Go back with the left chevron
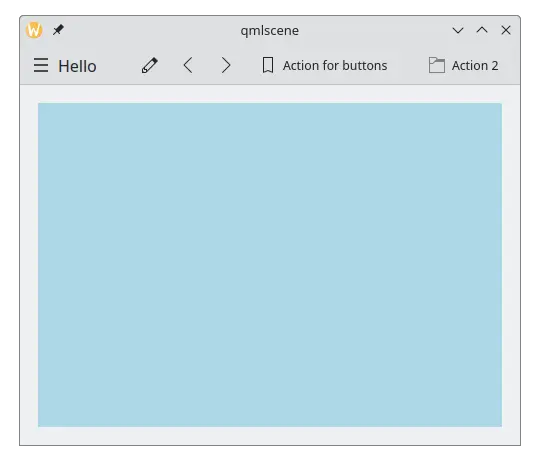Screen dimensions: 540x469 [188, 65]
